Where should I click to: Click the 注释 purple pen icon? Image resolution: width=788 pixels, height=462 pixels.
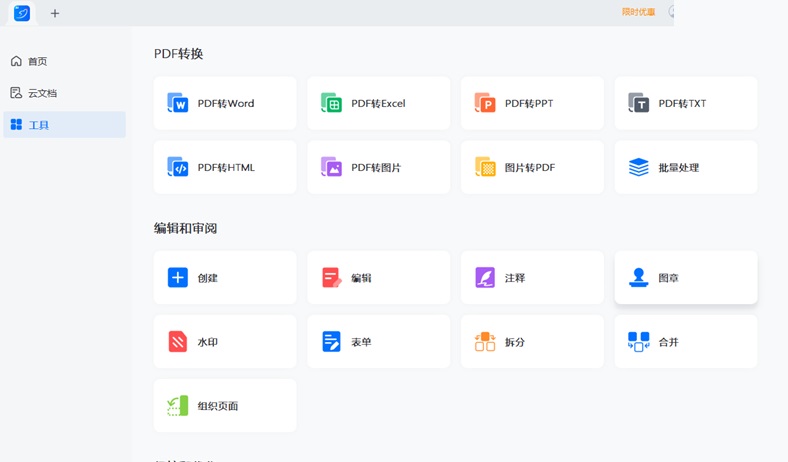[485, 278]
